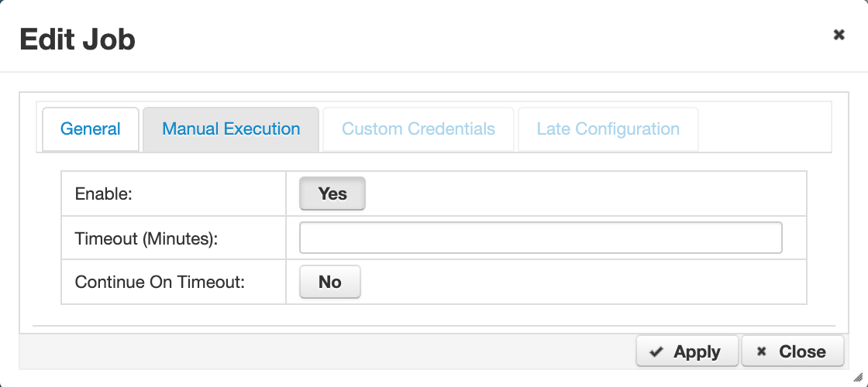Click the empty cell beside the Yes toggle
Screen dimensions: 868x387
point(585,193)
